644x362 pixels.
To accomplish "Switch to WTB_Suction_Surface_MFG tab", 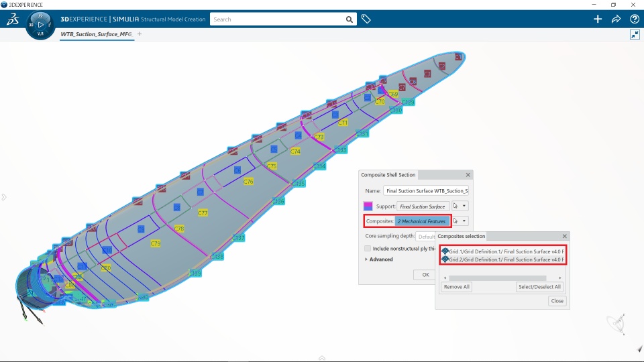I will (97, 34).
